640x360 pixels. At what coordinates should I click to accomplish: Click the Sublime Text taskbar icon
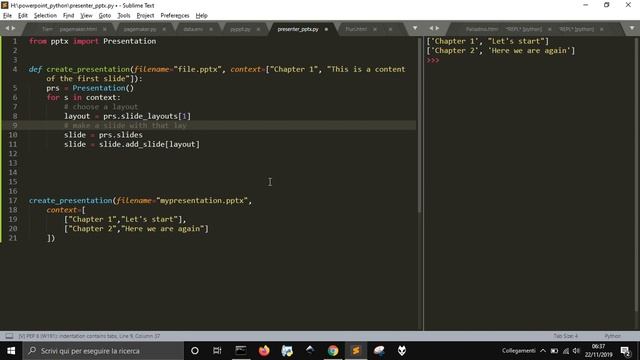356,351
